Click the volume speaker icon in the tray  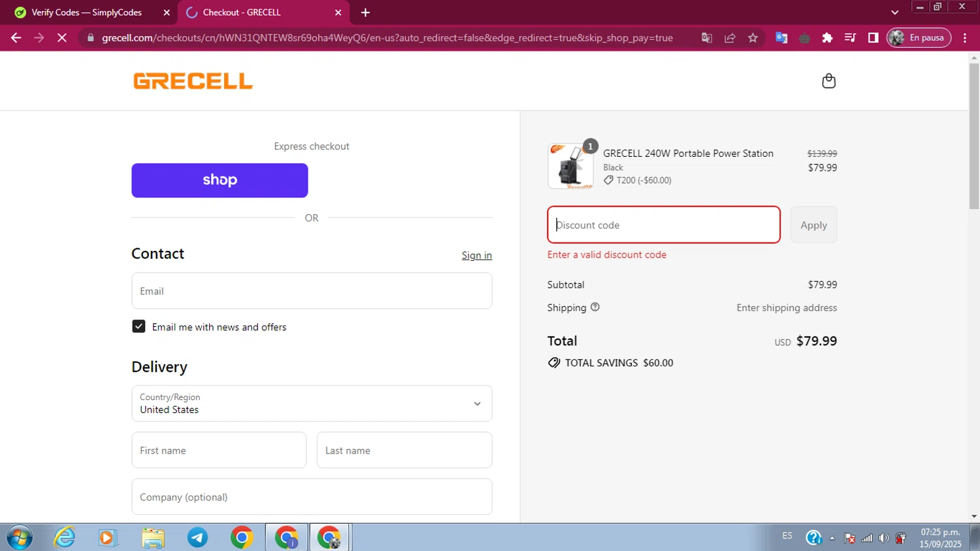point(883,538)
